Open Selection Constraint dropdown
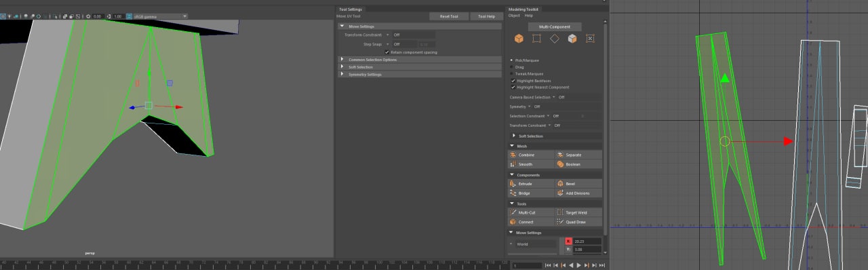868x270 pixels. [x=549, y=116]
